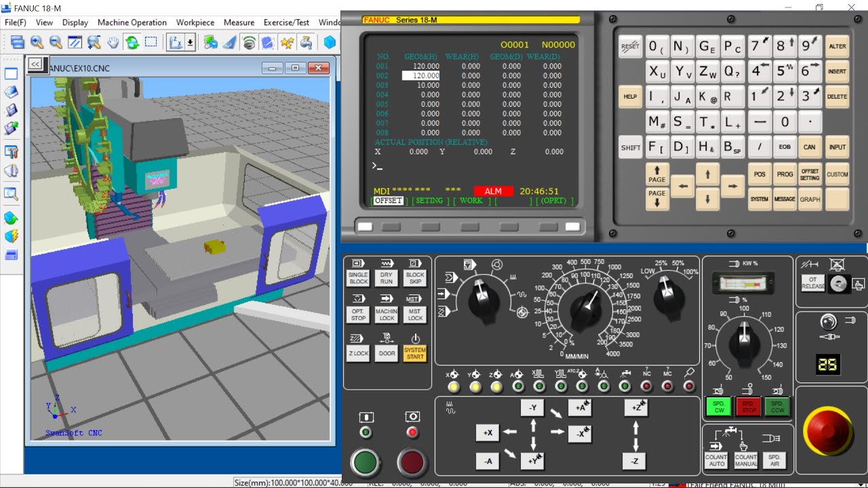Viewport: 868px width, 488px height.
Task: Open the Workpiece menu
Action: click(195, 22)
